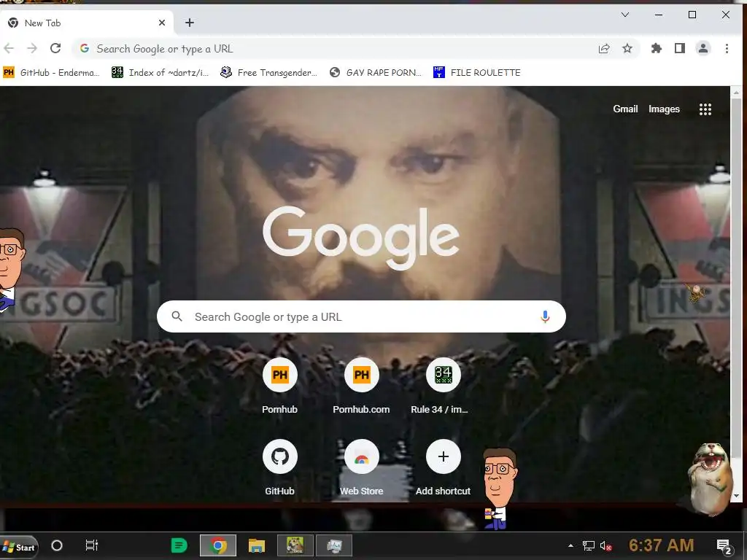This screenshot has width=747, height=560.
Task: Click the magnifier icon in search box
Action: 177,316
